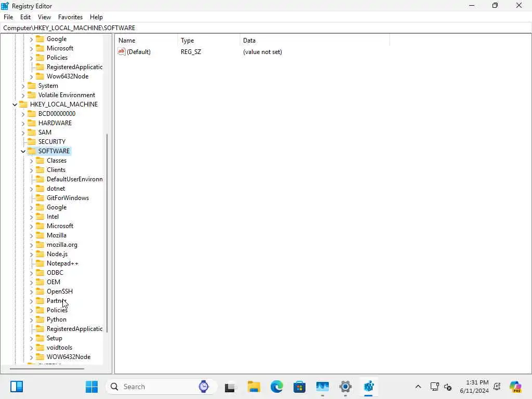Expand the Classes key
Viewport: 532px width, 399px height.
(x=32, y=161)
